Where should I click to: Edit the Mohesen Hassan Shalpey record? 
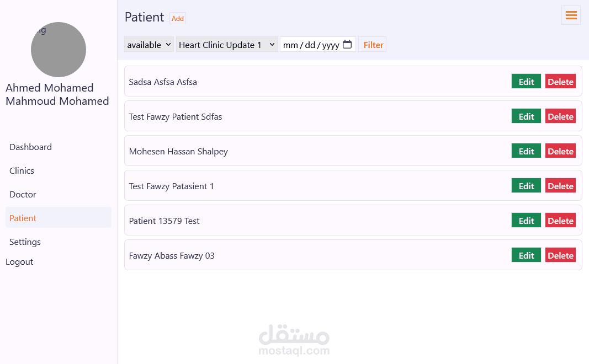[526, 151]
